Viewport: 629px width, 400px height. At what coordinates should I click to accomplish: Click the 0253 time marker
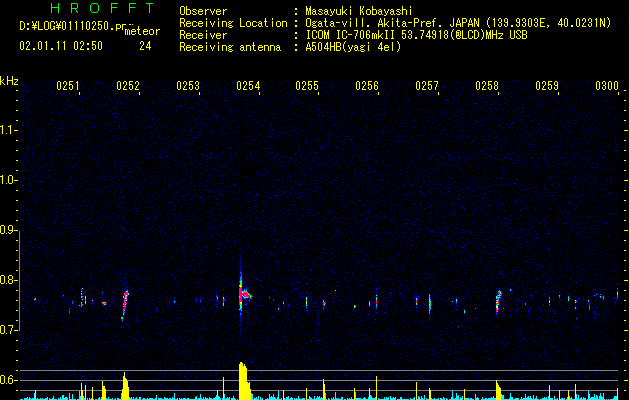tap(188, 86)
